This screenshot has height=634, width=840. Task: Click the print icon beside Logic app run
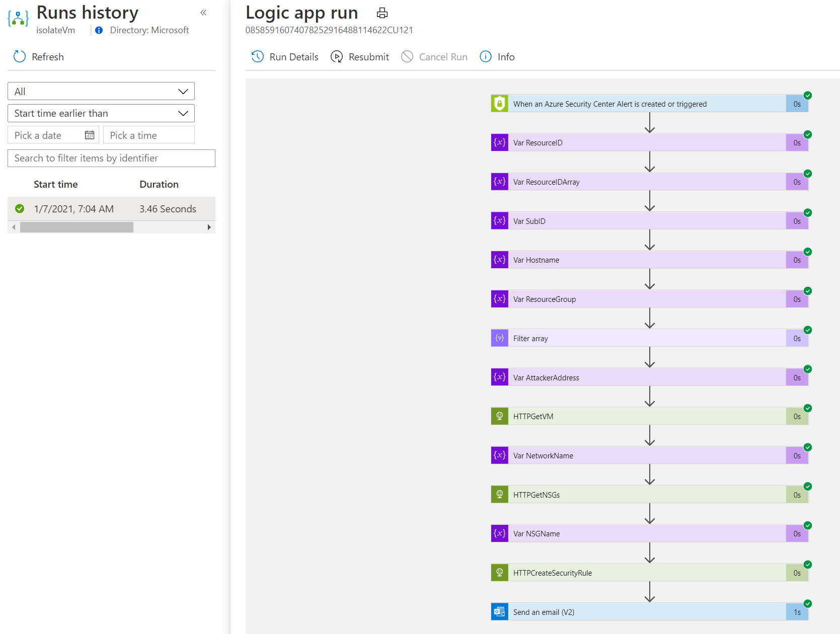[382, 13]
